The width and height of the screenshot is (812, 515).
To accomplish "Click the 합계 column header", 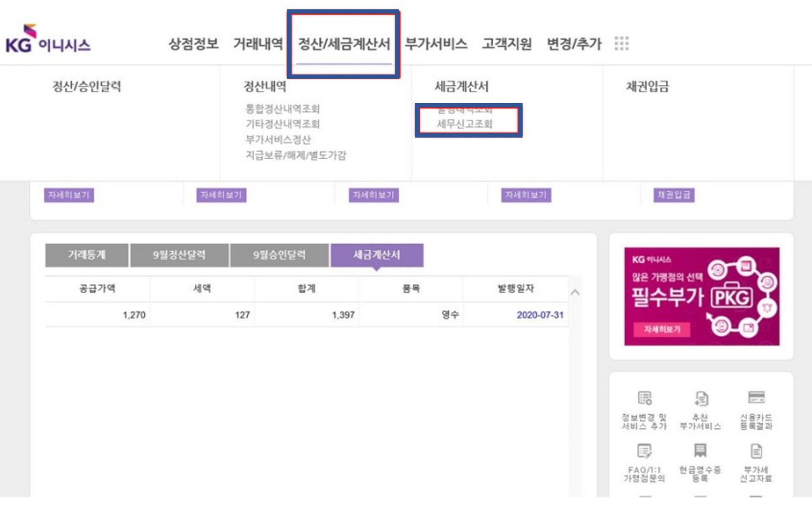I will coord(306,288).
